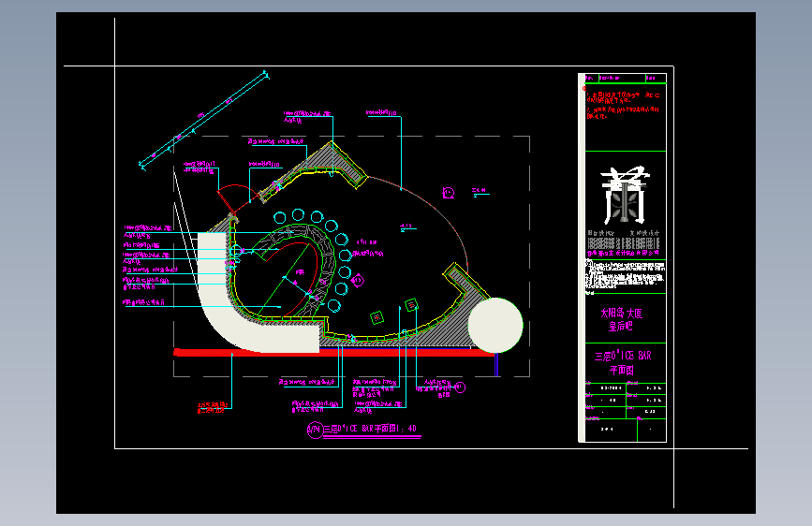The image size is (812, 526).
Task: Click the white description paragraph in the title block
Action: click(625, 274)
